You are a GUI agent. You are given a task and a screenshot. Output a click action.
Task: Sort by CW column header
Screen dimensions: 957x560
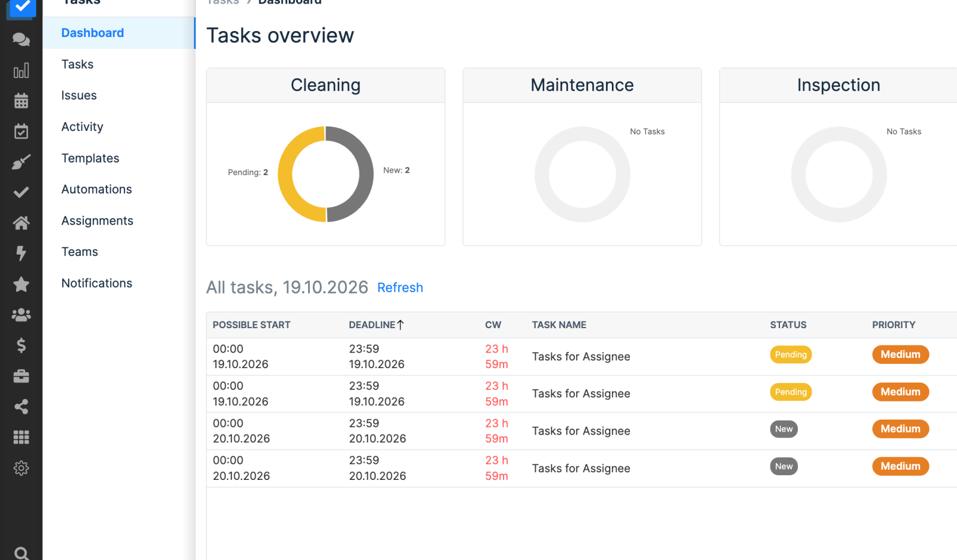pyautogui.click(x=493, y=325)
